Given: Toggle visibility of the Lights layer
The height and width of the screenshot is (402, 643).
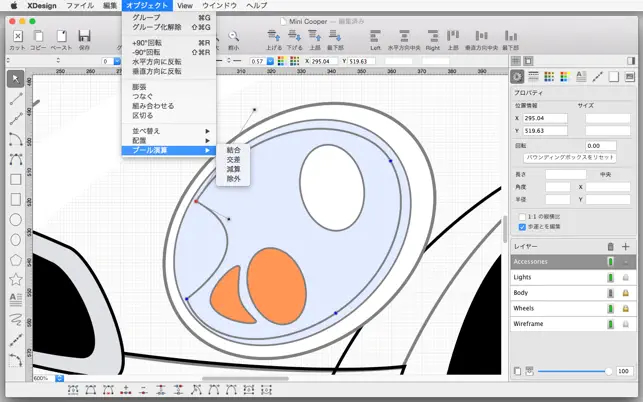Looking at the screenshot, I should click(x=610, y=277).
